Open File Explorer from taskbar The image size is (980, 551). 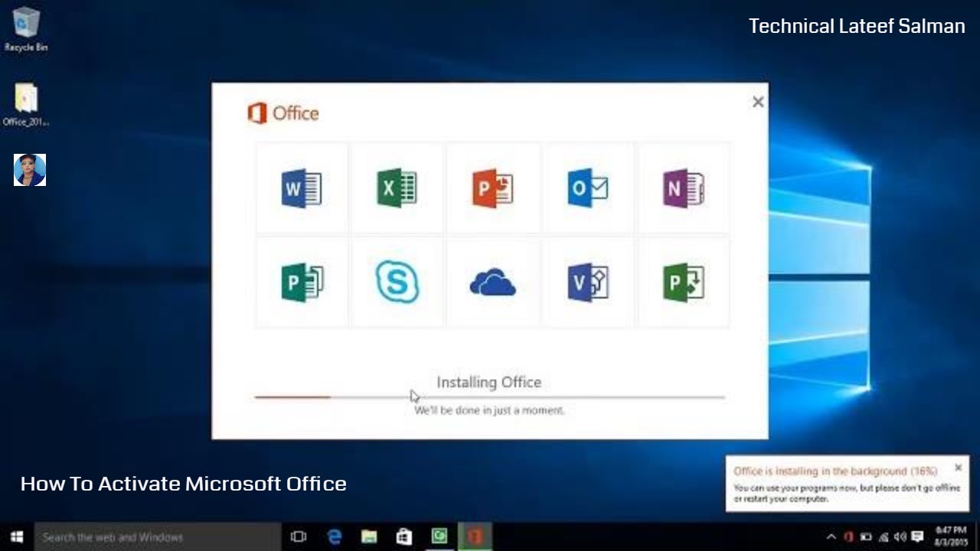pos(369,537)
